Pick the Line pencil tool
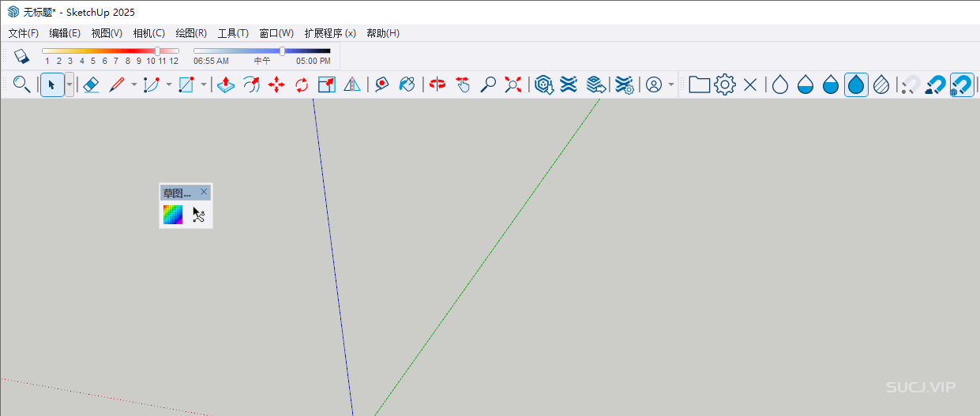The height and width of the screenshot is (416, 980). pos(117,84)
